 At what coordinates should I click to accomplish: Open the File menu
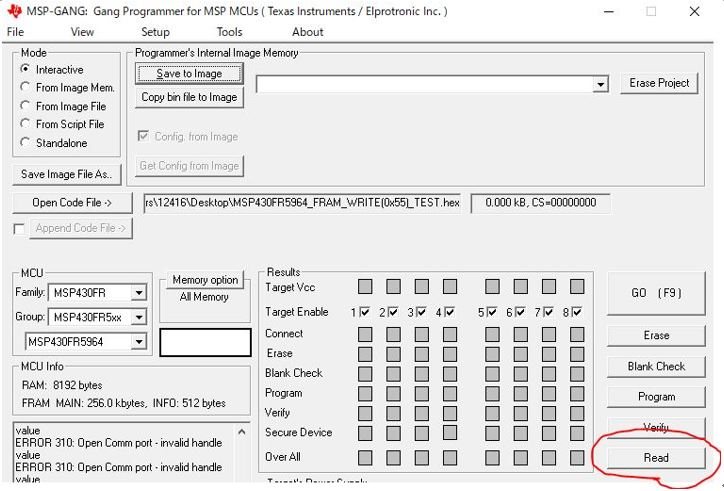click(15, 32)
